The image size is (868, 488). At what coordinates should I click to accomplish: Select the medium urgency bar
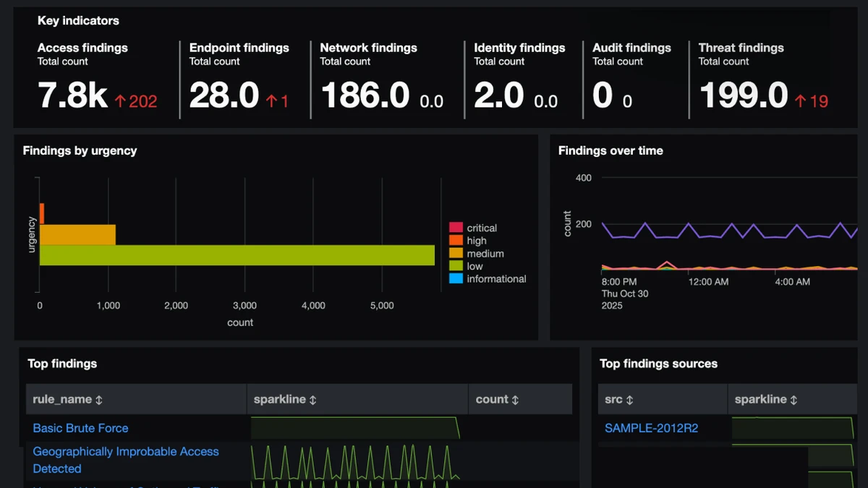click(x=77, y=235)
